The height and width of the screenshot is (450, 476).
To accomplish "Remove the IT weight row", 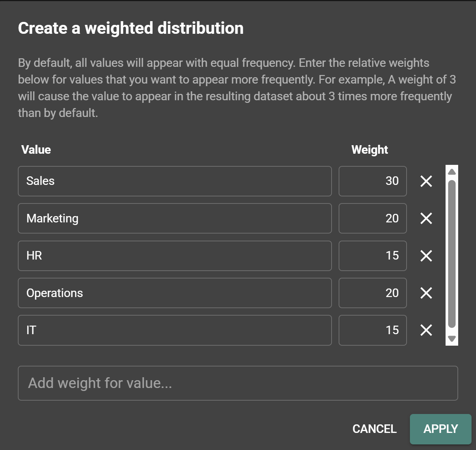I will click(426, 330).
